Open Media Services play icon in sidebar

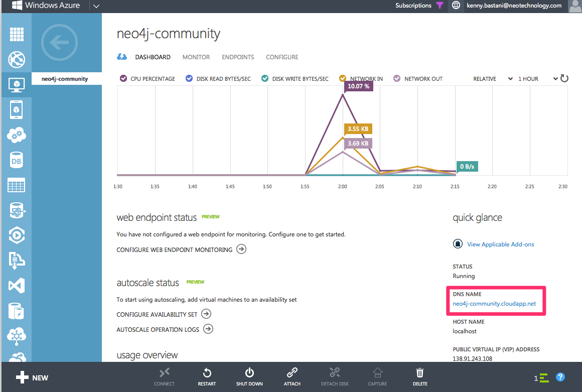[17, 235]
